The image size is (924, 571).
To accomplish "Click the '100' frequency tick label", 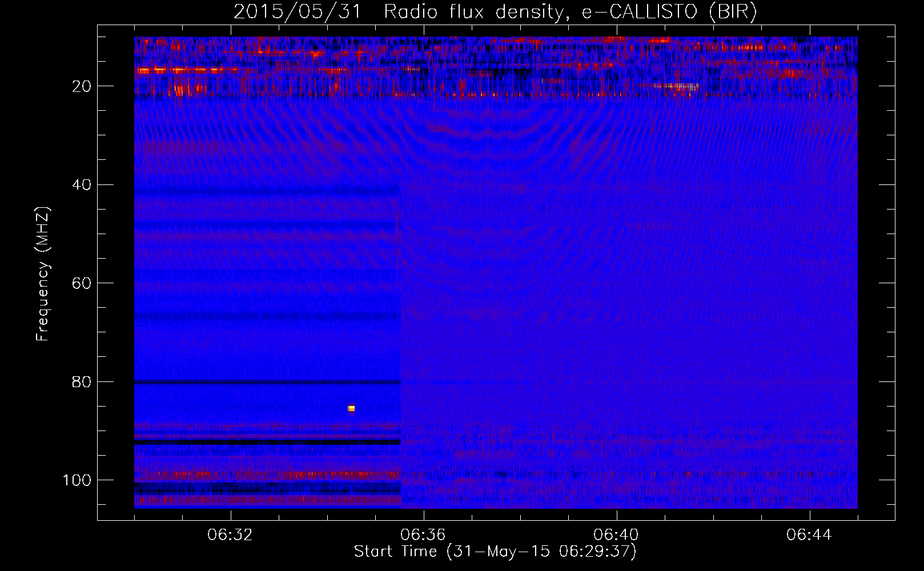I will point(77,480).
